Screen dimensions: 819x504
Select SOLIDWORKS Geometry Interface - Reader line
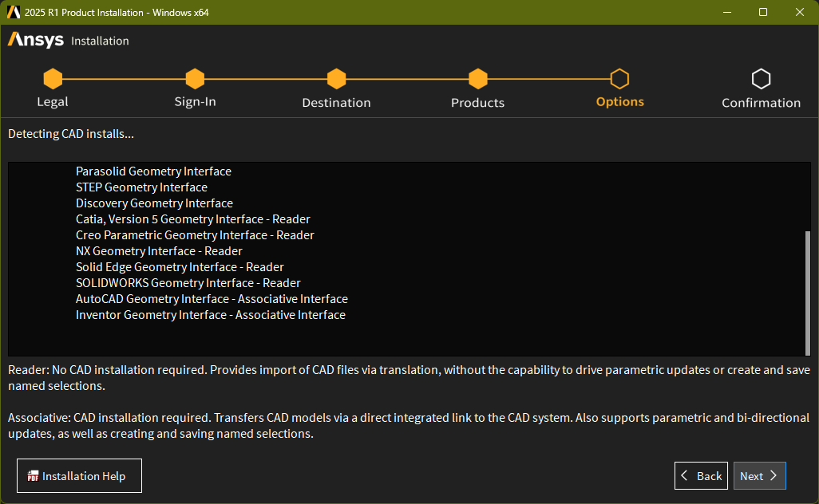[x=188, y=283]
